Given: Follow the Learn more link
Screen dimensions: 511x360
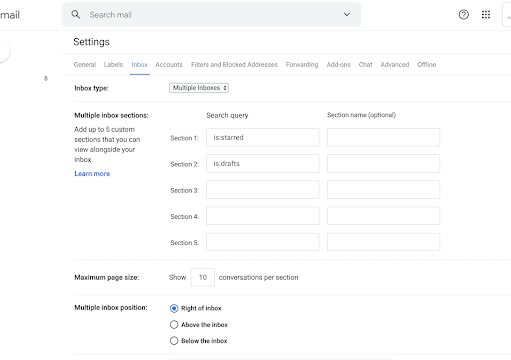Looking at the screenshot, I should 92,174.
